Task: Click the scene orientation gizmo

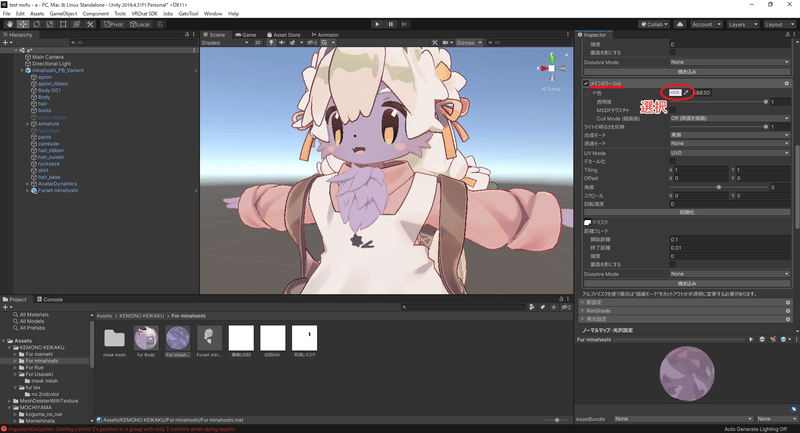Action: coord(552,68)
